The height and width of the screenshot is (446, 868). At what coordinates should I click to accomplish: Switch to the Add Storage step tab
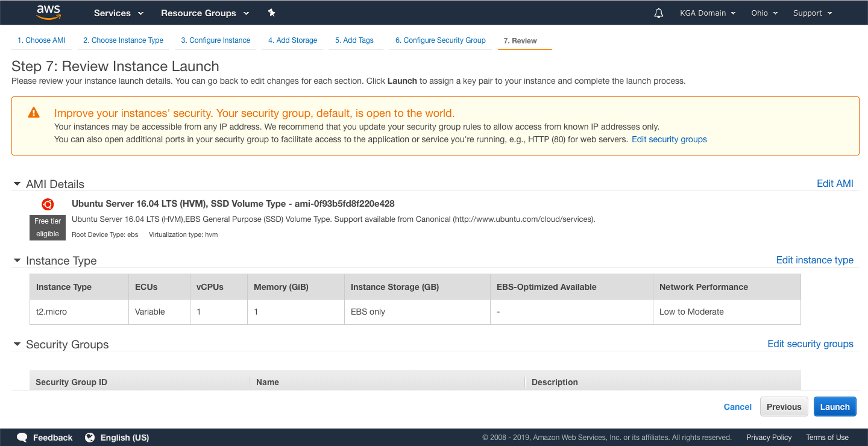pyautogui.click(x=292, y=40)
